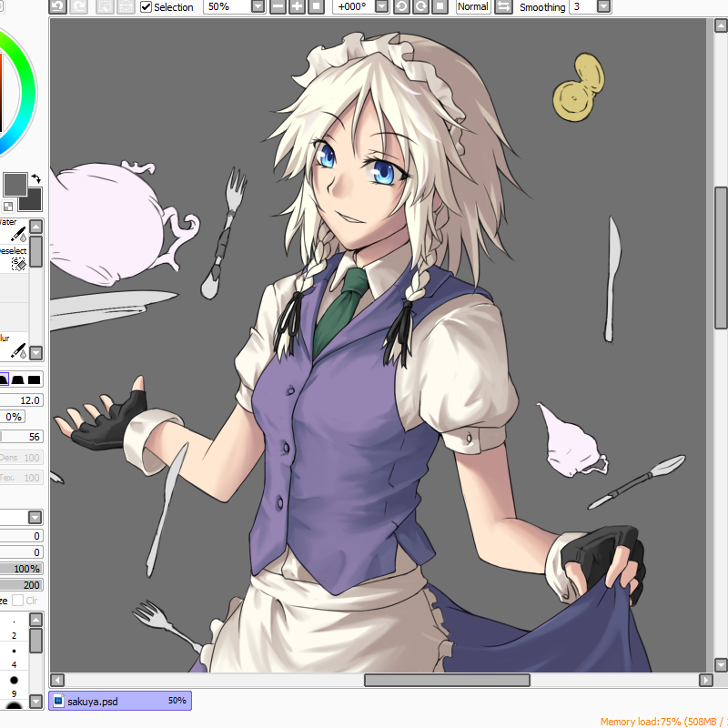Rotate the canvas counterclockwise
Viewport: 728px width, 728px height.
pos(401,6)
